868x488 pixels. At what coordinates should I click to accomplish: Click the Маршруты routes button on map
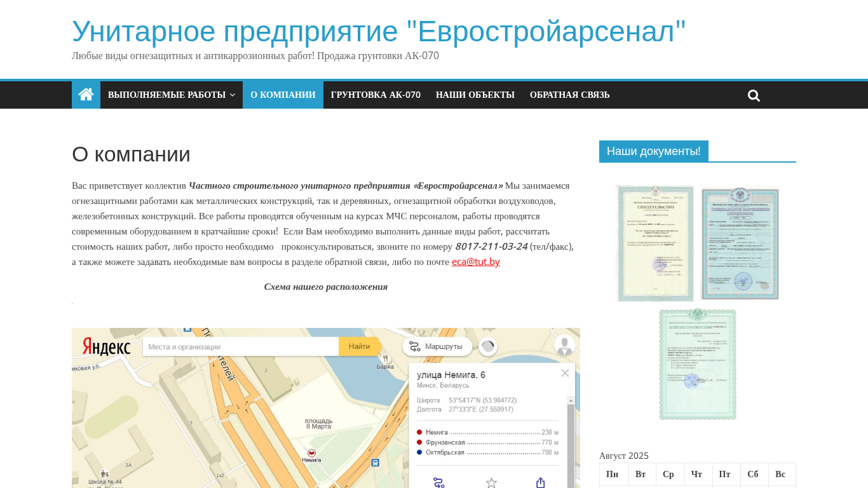(x=437, y=346)
